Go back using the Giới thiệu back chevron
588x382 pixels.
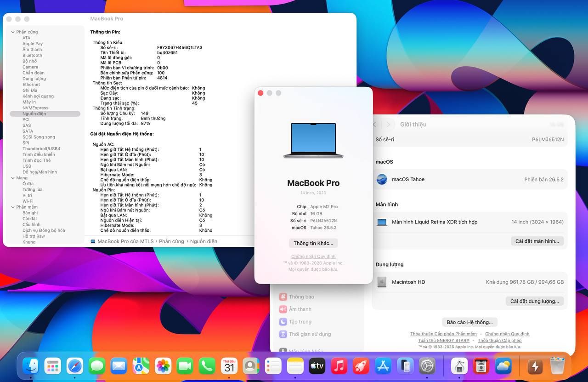pyautogui.click(x=374, y=125)
